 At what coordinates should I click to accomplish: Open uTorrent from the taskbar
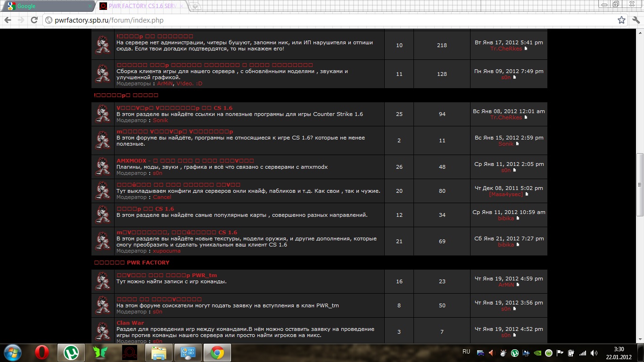71,353
